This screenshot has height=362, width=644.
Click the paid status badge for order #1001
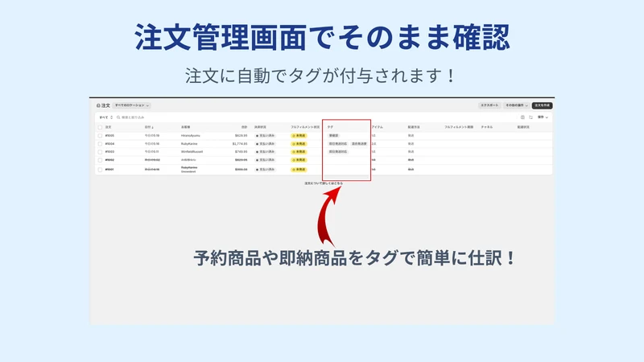pos(266,170)
